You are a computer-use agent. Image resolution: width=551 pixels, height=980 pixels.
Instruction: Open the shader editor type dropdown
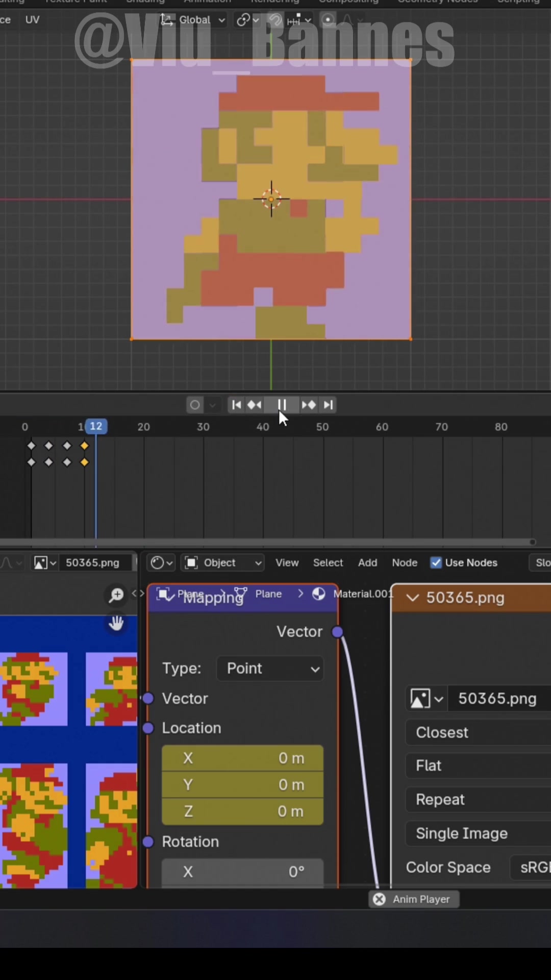point(162,562)
